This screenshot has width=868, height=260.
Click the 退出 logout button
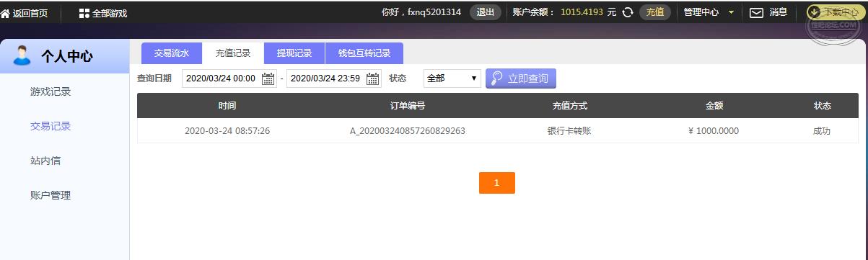(x=486, y=12)
